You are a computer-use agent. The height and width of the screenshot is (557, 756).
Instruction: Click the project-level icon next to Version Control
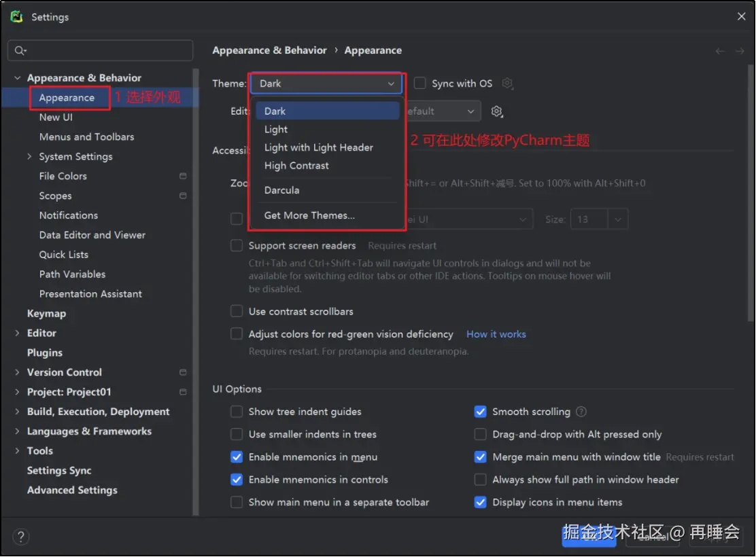click(x=183, y=372)
